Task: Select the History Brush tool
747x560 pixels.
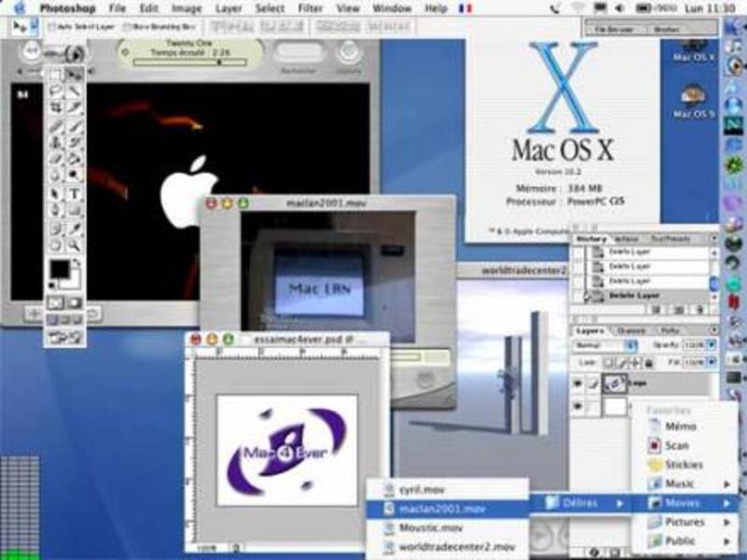Action: [74, 143]
